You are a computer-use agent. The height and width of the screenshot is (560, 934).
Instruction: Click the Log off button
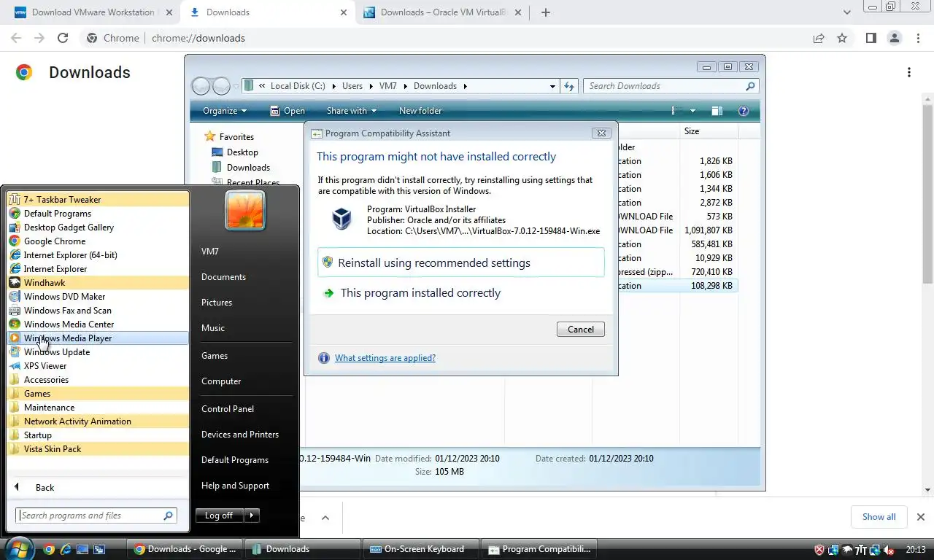(219, 516)
